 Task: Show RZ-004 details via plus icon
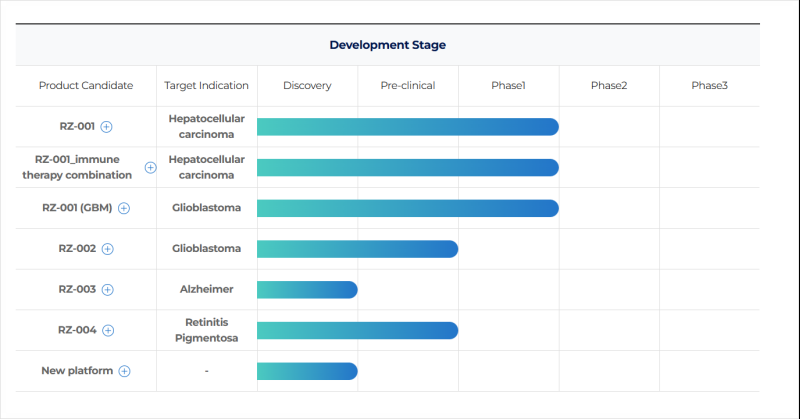[108, 330]
